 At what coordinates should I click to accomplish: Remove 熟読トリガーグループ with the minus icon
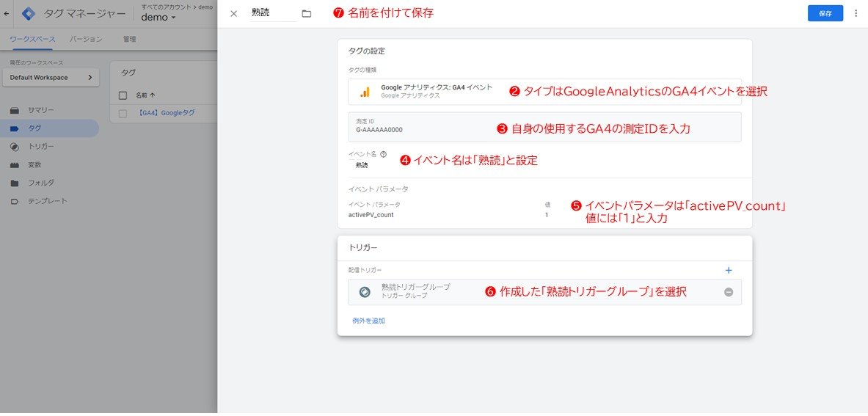729,292
